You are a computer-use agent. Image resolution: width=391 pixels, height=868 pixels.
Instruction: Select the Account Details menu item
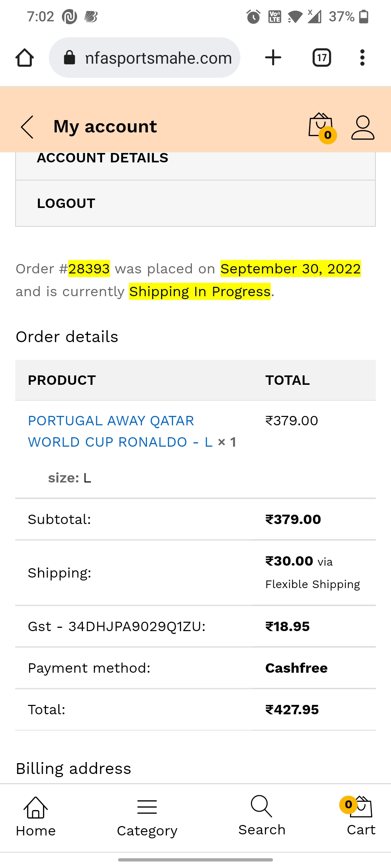[102, 158]
